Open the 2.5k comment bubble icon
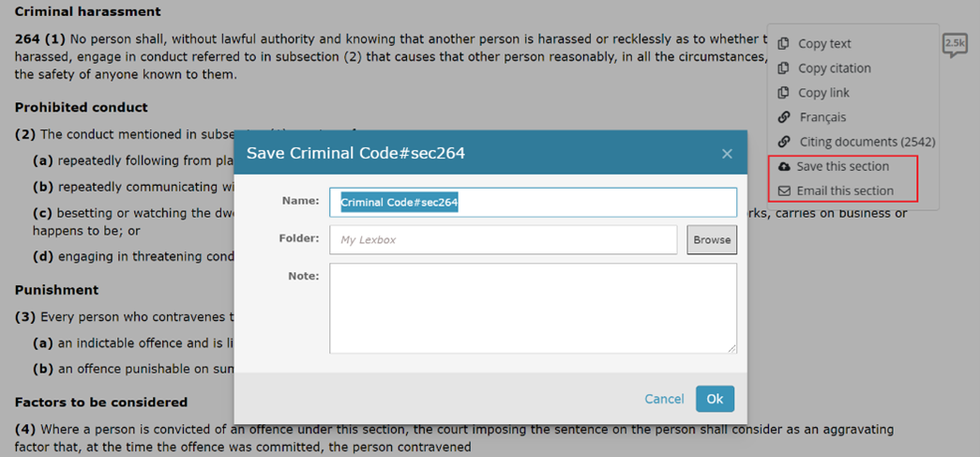 [955, 44]
